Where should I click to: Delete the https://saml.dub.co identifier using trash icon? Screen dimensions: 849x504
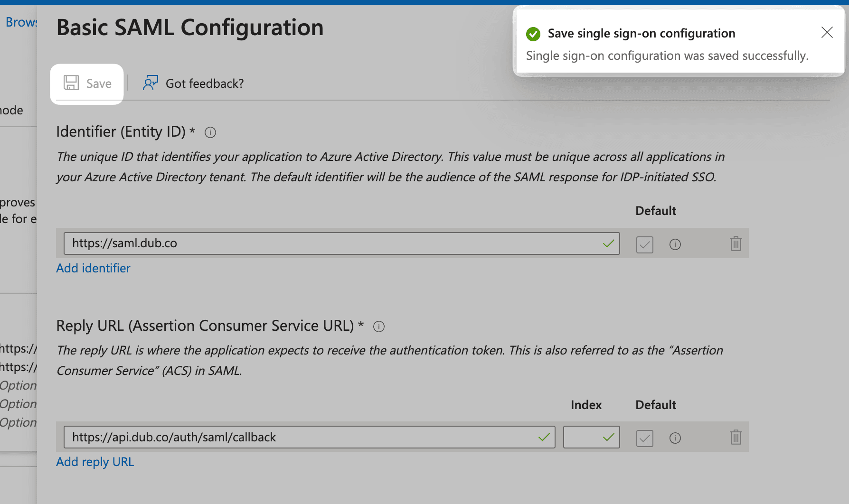(x=736, y=243)
